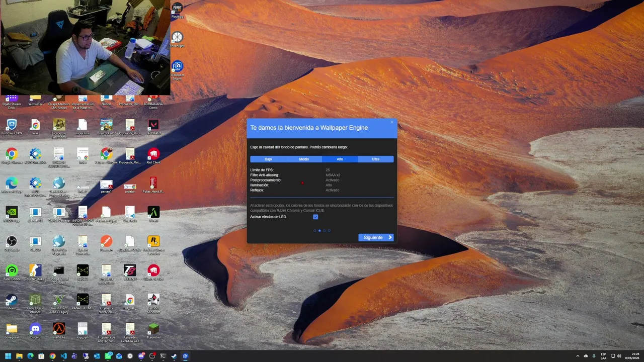
Task: Open the Riot Client desktop icon
Action: [153, 156]
